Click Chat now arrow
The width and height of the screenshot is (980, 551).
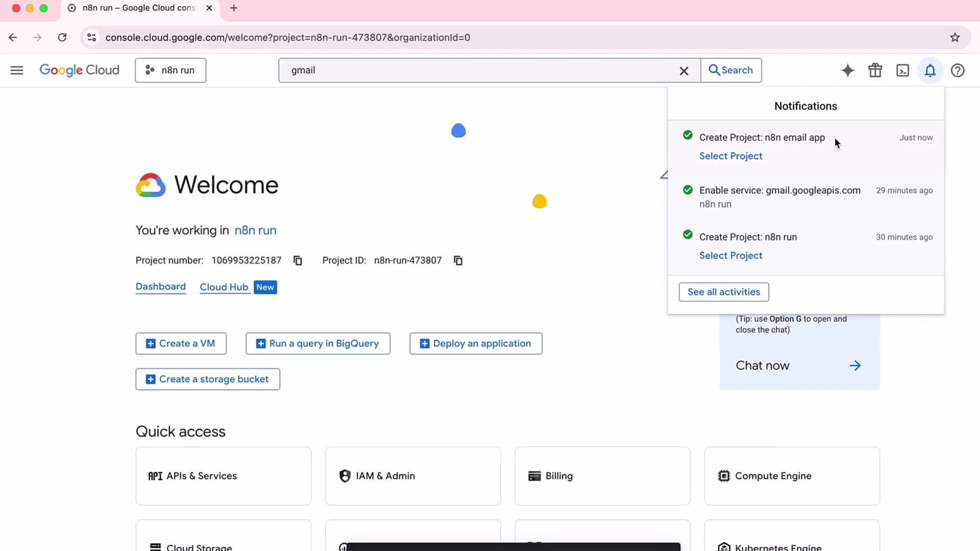pyautogui.click(x=855, y=366)
